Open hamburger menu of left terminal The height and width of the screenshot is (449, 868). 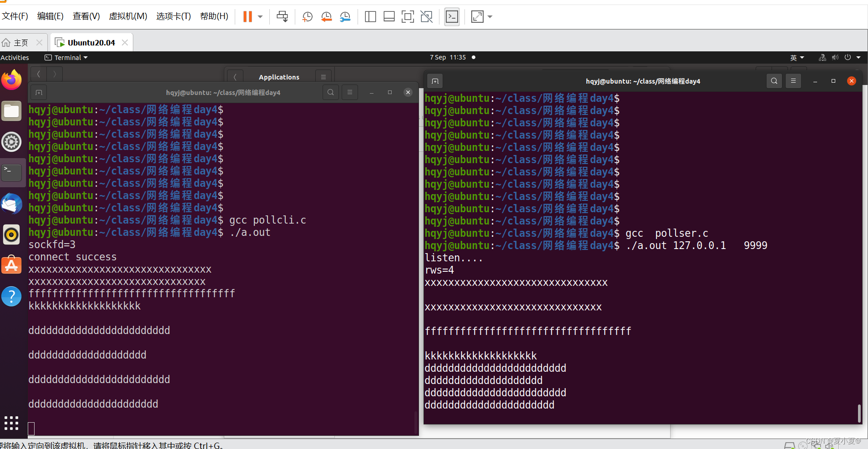point(350,92)
